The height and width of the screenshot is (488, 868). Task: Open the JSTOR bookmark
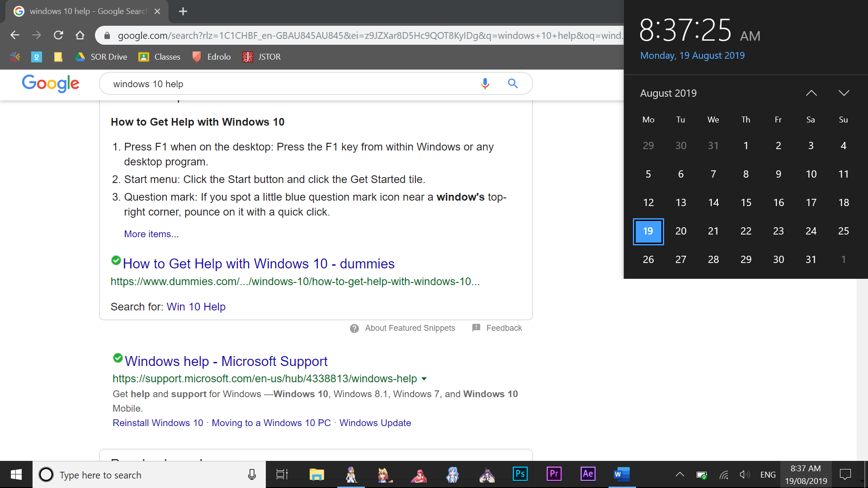point(262,57)
